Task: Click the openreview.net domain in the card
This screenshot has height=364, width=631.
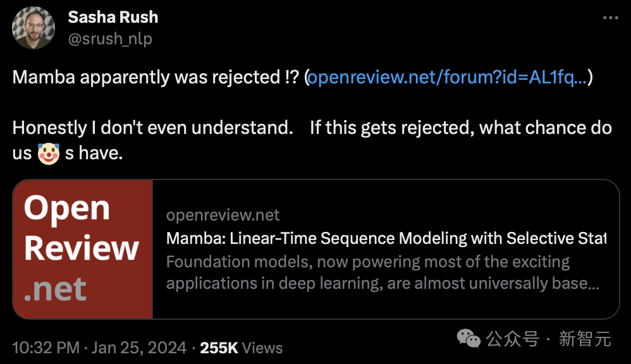Action: coord(223,215)
